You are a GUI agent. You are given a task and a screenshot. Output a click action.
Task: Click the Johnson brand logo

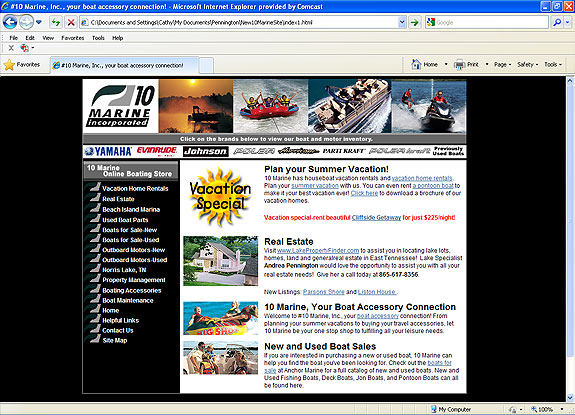tap(205, 151)
